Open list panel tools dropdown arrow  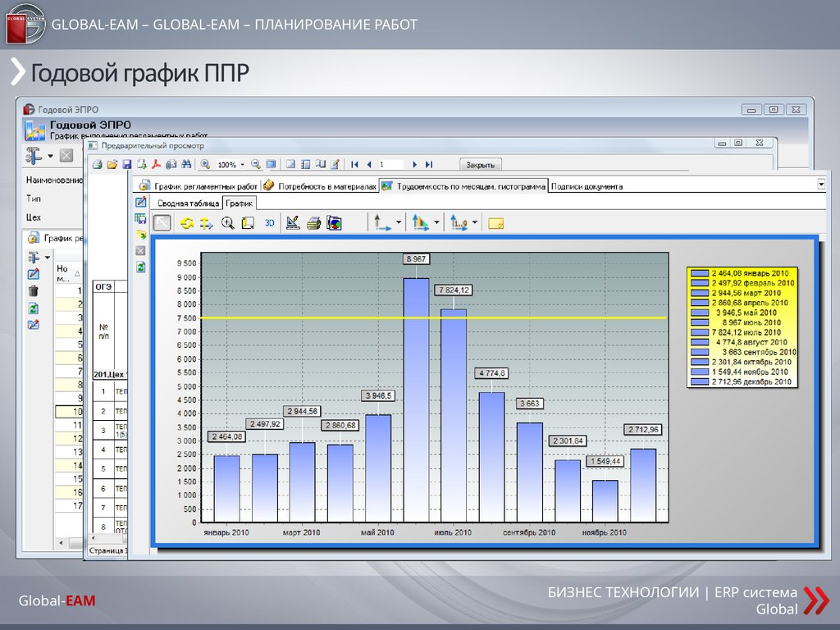47,258
